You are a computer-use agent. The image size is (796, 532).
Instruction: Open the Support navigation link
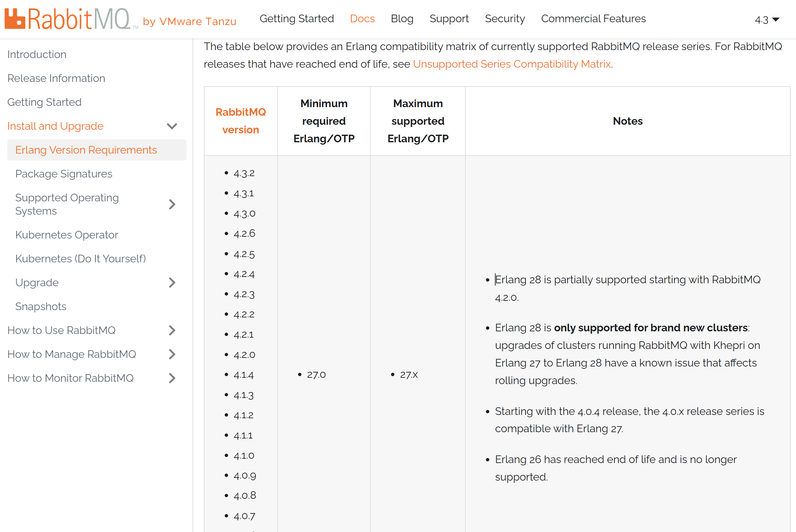coord(449,19)
